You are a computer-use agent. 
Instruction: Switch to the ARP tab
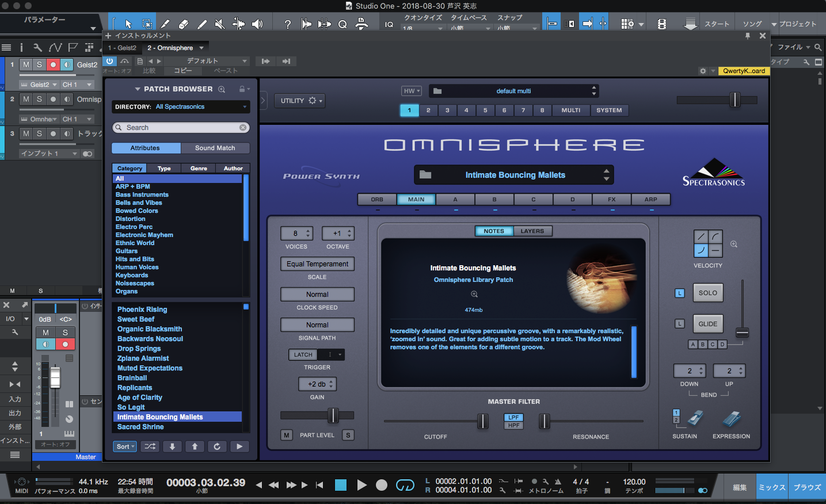[x=651, y=200]
